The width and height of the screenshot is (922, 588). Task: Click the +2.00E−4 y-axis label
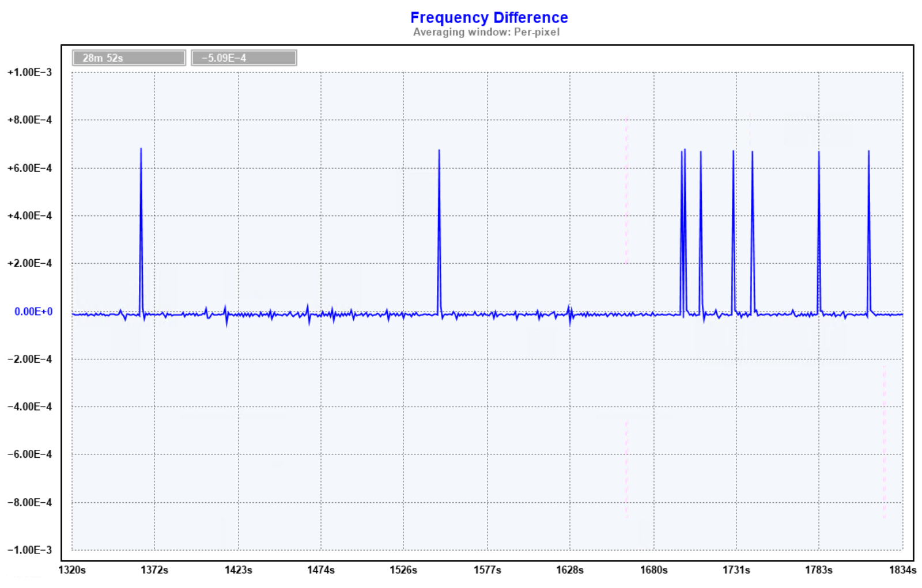(x=29, y=263)
